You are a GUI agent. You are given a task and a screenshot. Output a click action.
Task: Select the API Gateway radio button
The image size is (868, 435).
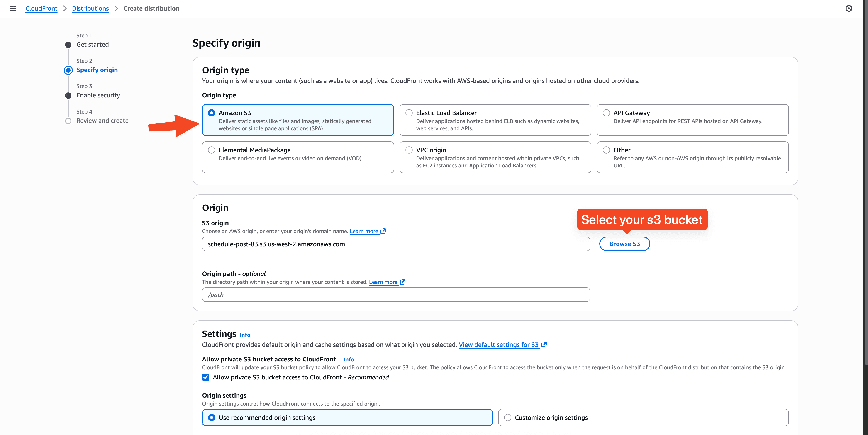(606, 113)
